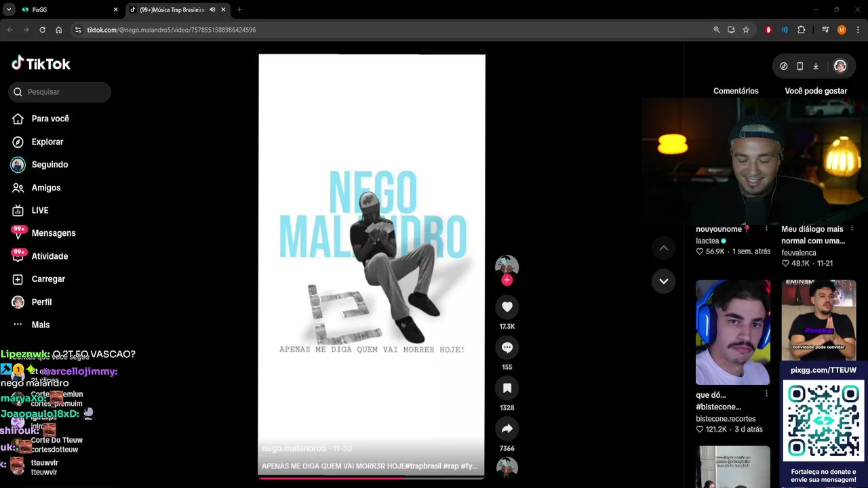Click the download desktop app icon
Screen dimensions: 868x488
click(x=816, y=66)
